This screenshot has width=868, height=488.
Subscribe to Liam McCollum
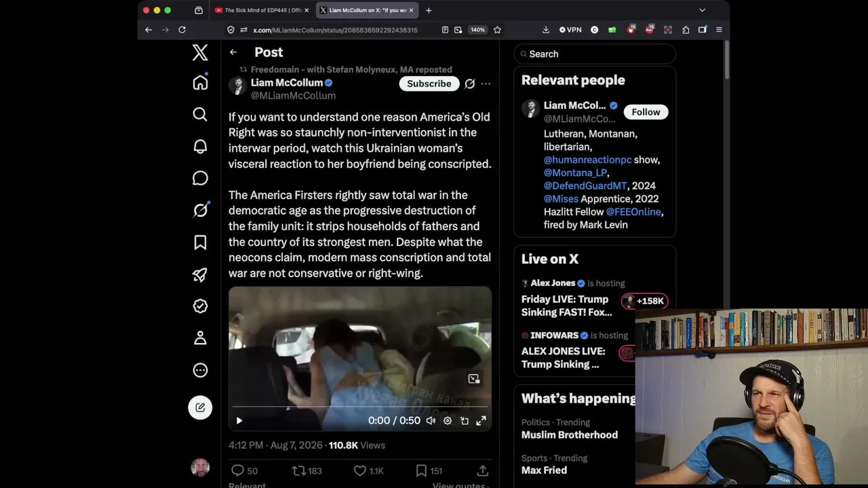pyautogui.click(x=429, y=83)
